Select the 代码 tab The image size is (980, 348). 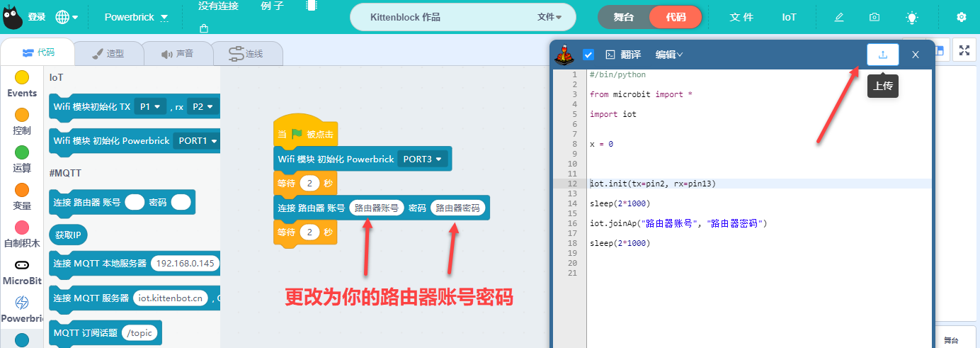(x=38, y=52)
